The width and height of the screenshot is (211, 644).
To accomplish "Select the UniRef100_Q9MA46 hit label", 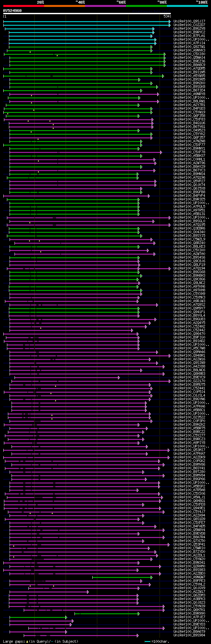I will (189, 352).
